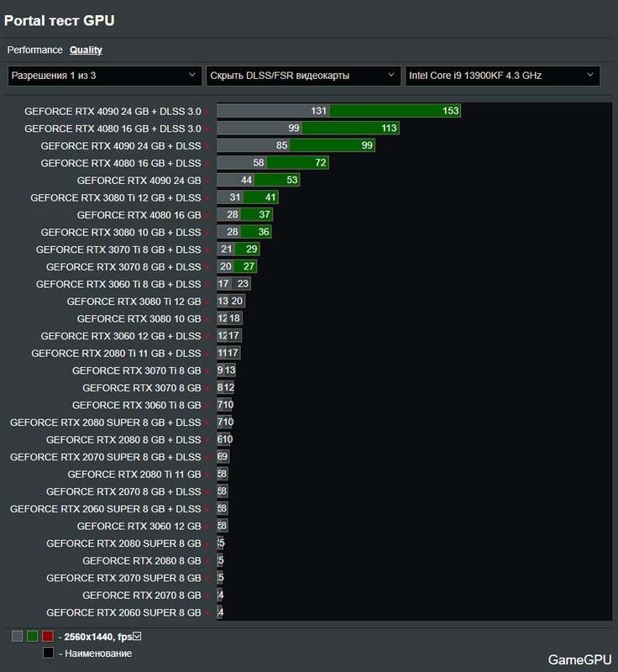Remove plain RTX 3070 Ti 8 GB row
The image size is (618, 672).
tap(207, 371)
